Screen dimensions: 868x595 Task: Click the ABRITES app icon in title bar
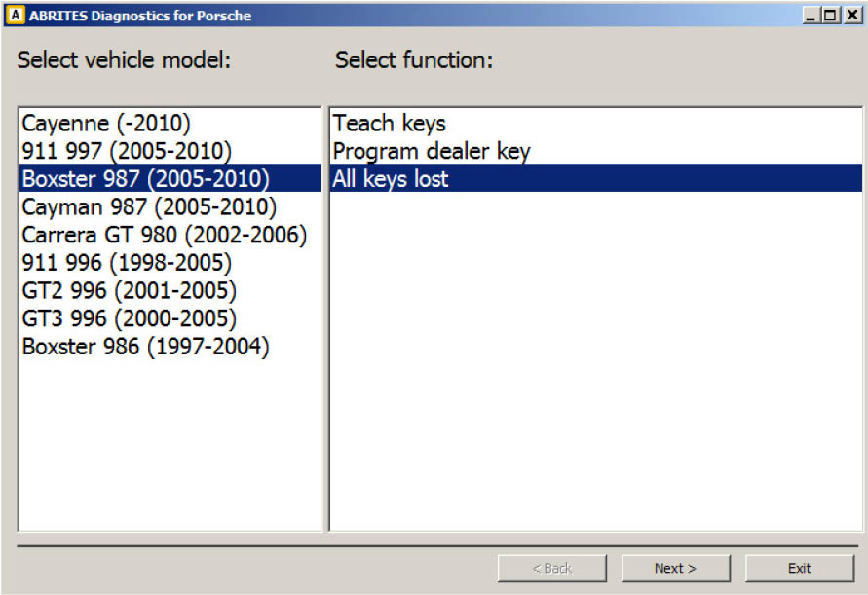(13, 16)
